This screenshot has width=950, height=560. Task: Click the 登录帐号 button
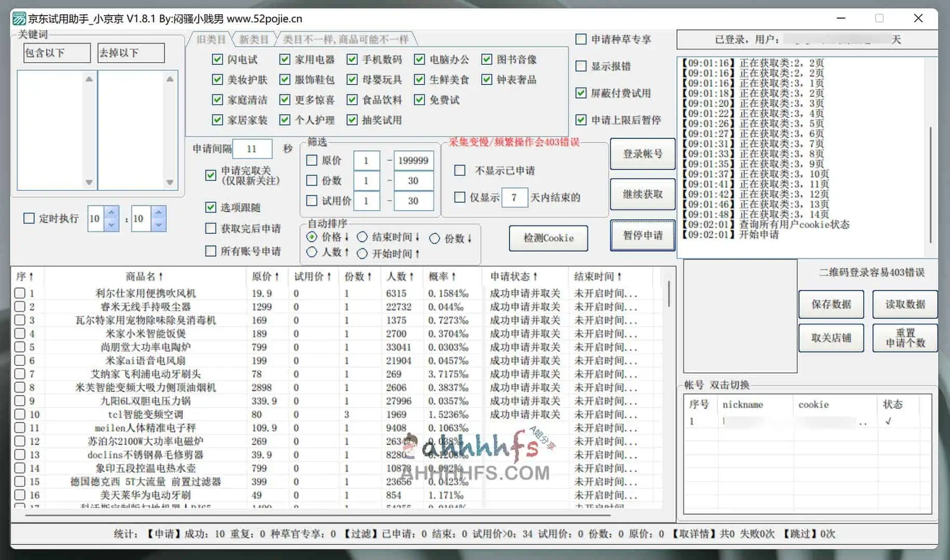click(x=642, y=154)
